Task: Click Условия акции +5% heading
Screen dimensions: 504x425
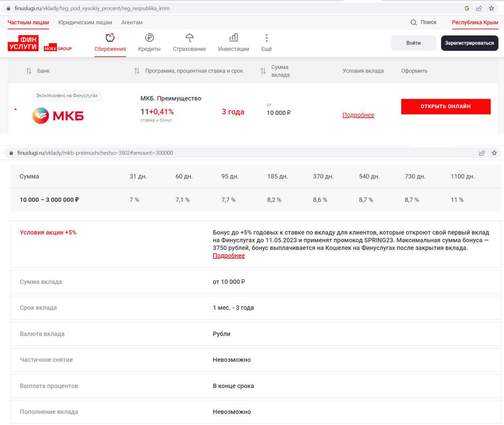Action: click(x=48, y=233)
